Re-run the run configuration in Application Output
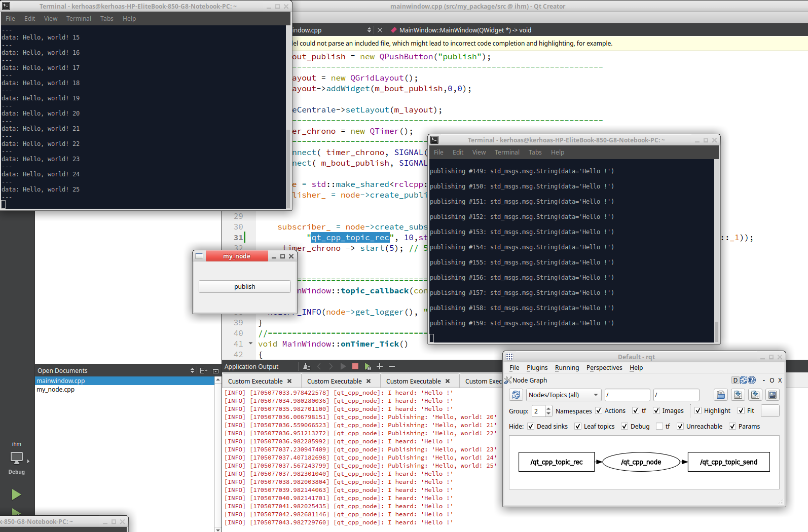808x532 pixels. pos(343,366)
